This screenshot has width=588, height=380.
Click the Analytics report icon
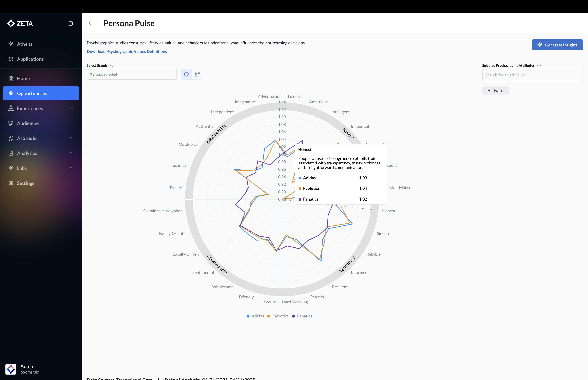11,153
